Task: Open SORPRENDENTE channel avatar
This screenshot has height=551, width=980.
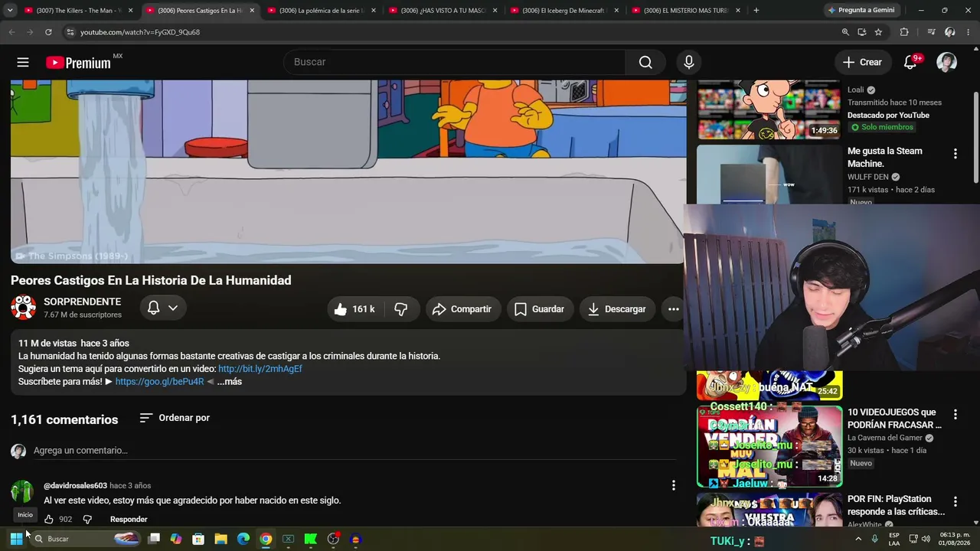Action: pyautogui.click(x=24, y=308)
